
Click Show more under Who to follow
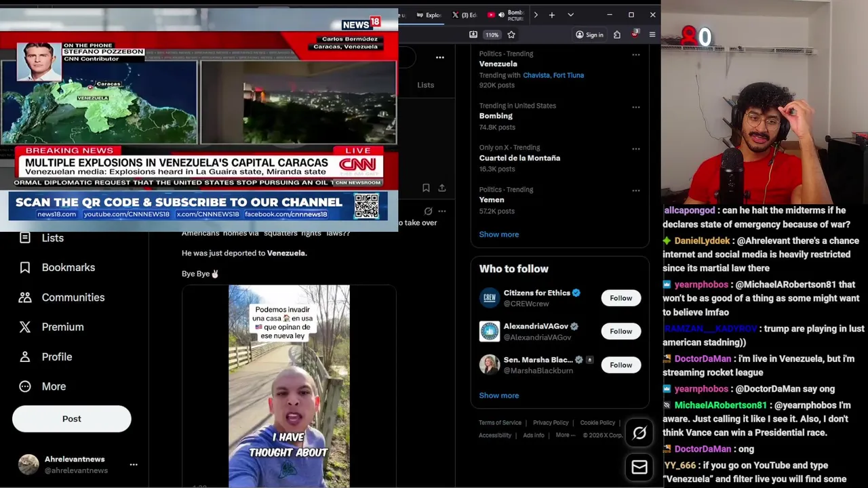coord(499,396)
